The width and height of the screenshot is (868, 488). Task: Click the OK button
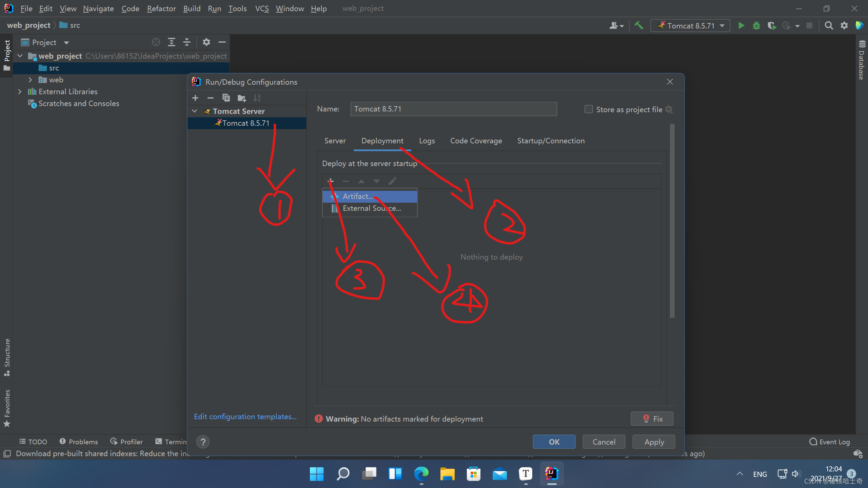[x=554, y=442]
